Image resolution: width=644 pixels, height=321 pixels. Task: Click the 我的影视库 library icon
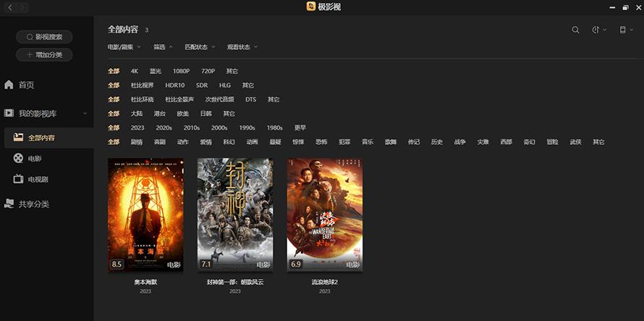pyautogui.click(x=9, y=113)
